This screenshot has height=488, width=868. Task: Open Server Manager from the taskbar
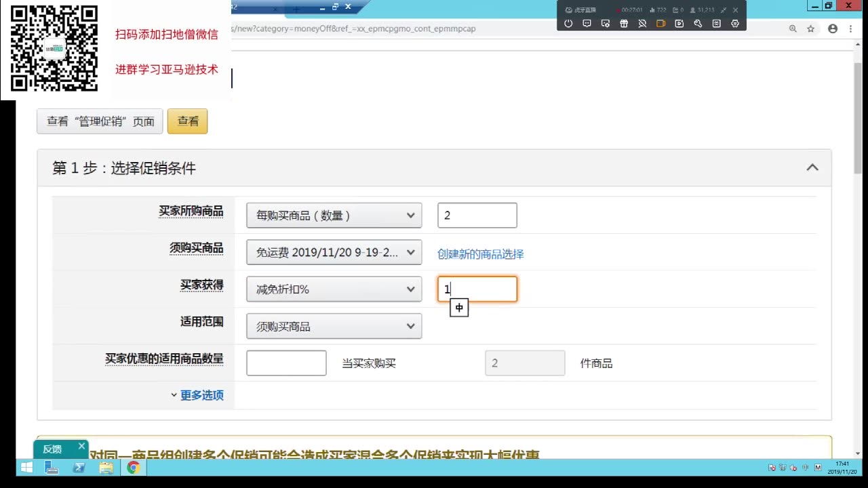point(52,467)
